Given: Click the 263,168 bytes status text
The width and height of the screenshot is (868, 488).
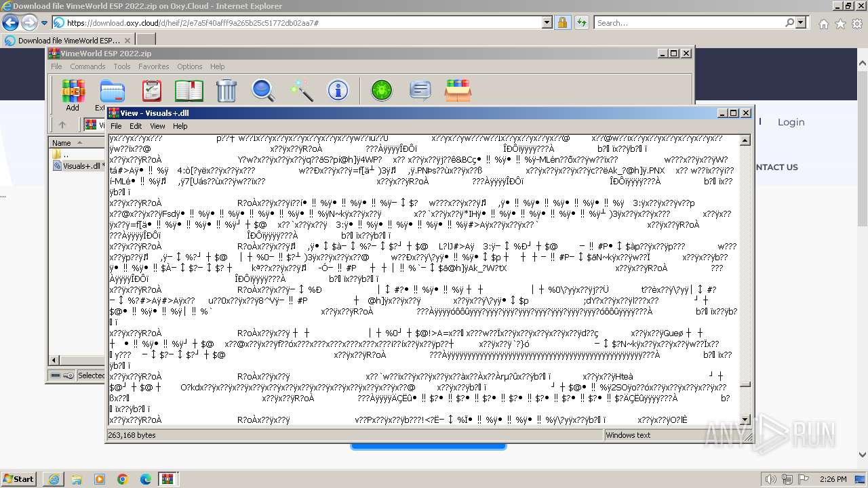Looking at the screenshot, I should tap(132, 435).
